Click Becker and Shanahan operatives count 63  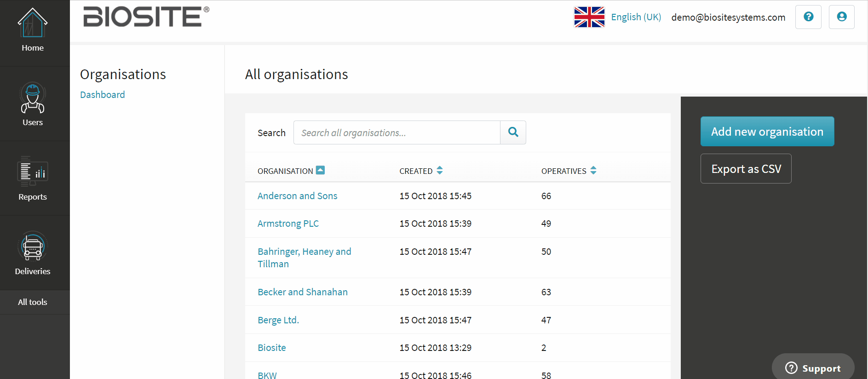pos(546,292)
